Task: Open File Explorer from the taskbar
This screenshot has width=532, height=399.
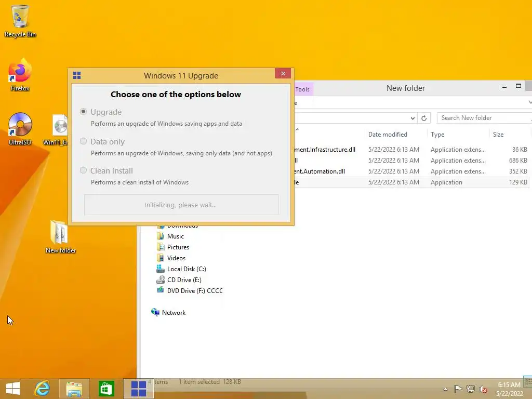Action: pos(74,389)
